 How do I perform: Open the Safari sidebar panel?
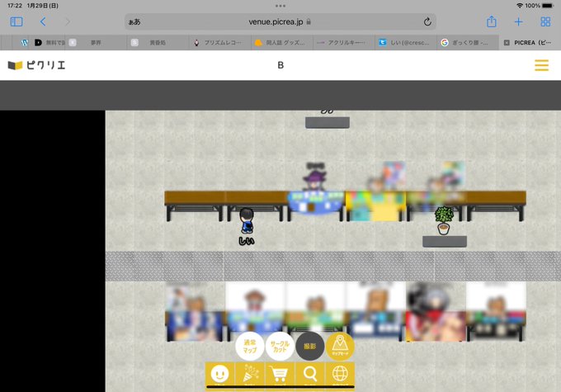coord(16,21)
